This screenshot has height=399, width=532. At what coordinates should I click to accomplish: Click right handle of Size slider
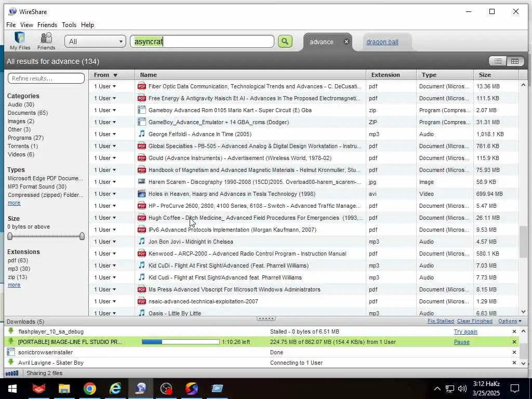[x=82, y=236]
